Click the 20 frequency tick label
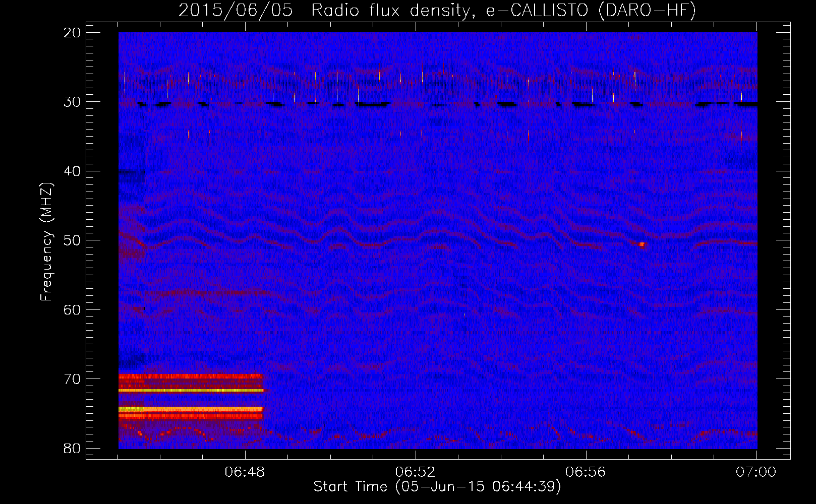 pos(73,33)
